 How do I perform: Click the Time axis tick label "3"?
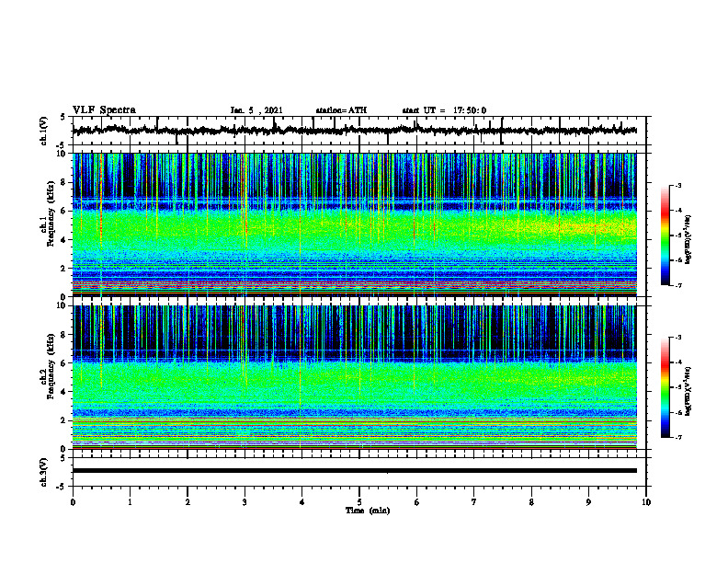click(x=245, y=502)
